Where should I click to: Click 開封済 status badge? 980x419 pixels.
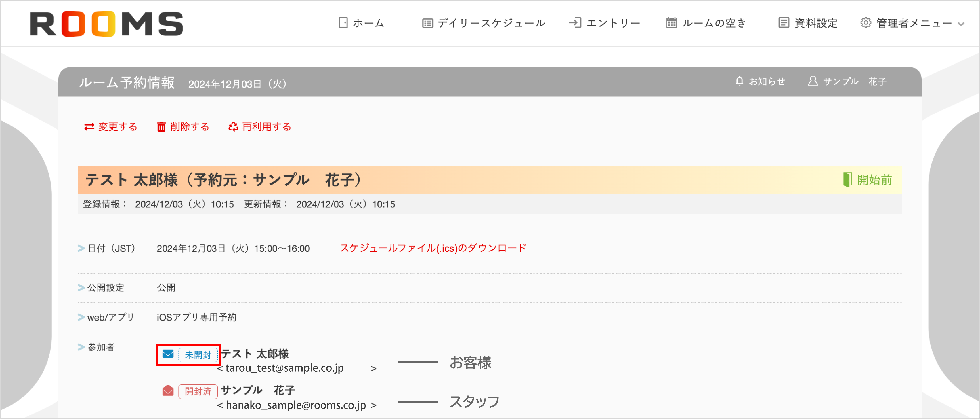198,392
